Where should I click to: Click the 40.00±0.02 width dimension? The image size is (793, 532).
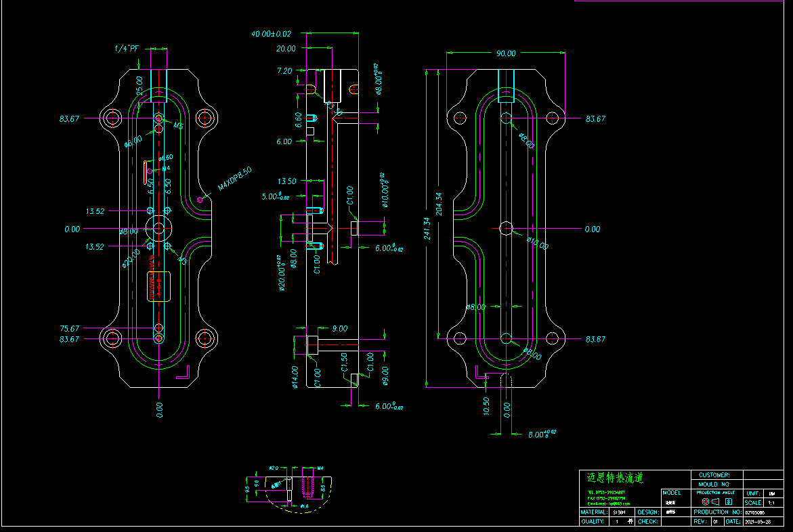(x=271, y=33)
